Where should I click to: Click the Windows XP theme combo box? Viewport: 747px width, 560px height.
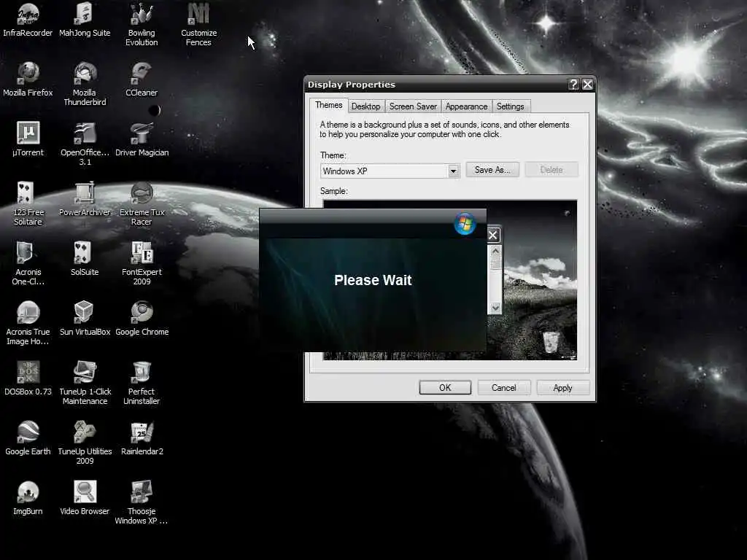coord(390,171)
